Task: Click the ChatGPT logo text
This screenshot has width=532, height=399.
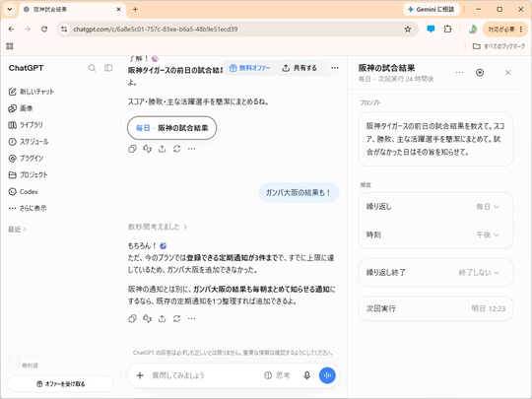Action: tap(27, 68)
